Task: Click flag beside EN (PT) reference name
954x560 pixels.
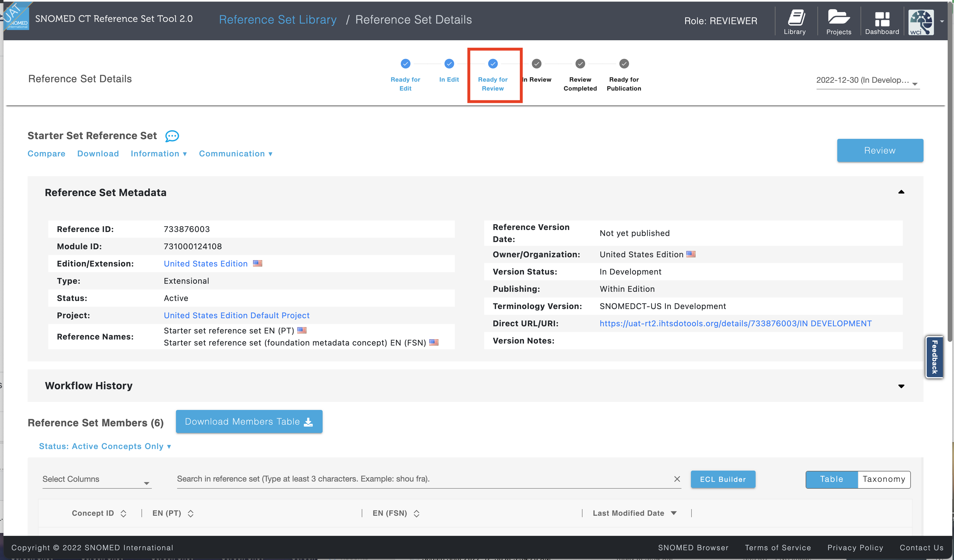Action: tap(302, 330)
